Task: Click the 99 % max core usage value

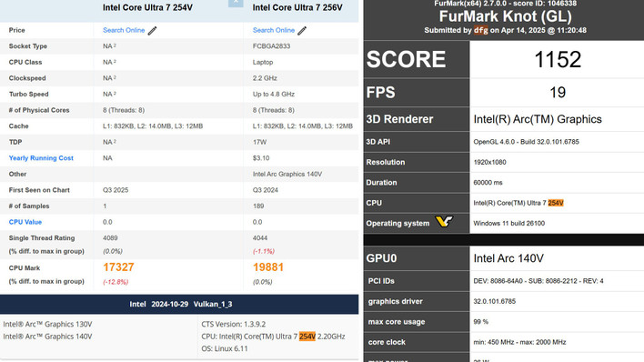Action: 480,322
